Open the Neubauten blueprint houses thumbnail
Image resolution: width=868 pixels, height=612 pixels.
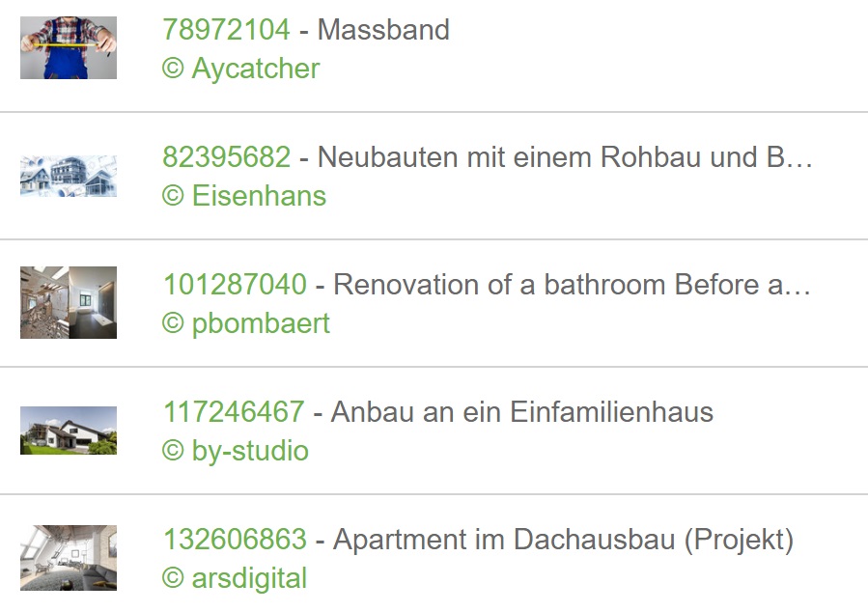(69, 176)
